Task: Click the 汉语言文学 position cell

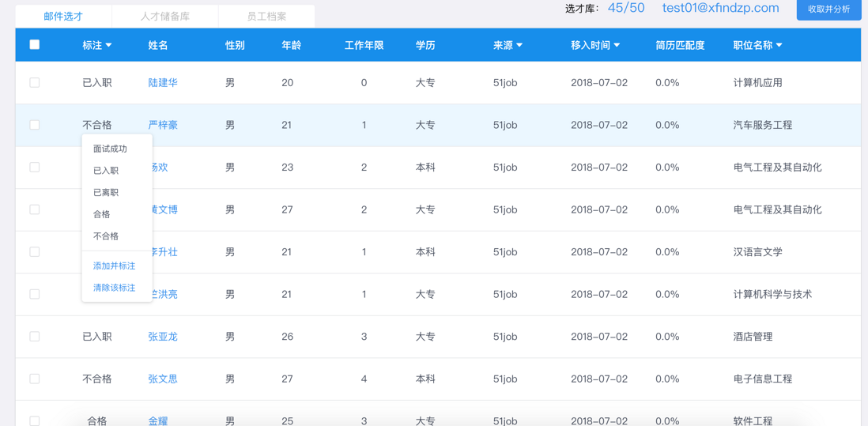Action: pos(757,251)
